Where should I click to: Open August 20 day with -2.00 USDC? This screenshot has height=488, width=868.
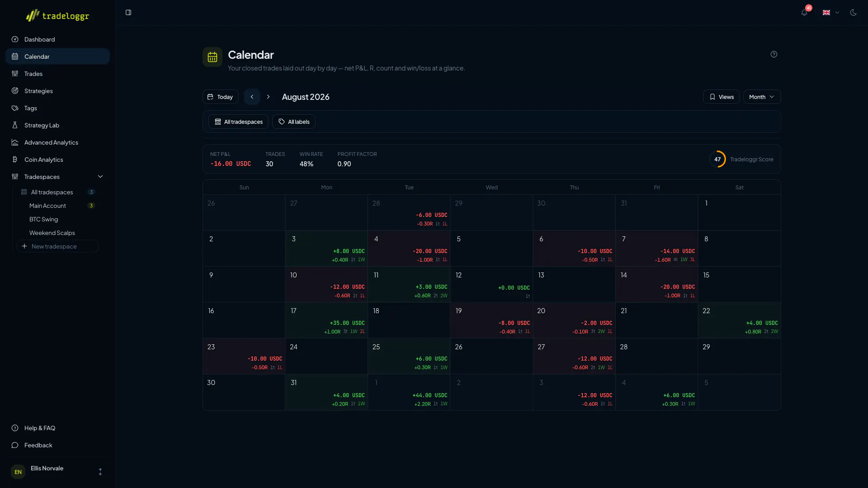tap(574, 320)
